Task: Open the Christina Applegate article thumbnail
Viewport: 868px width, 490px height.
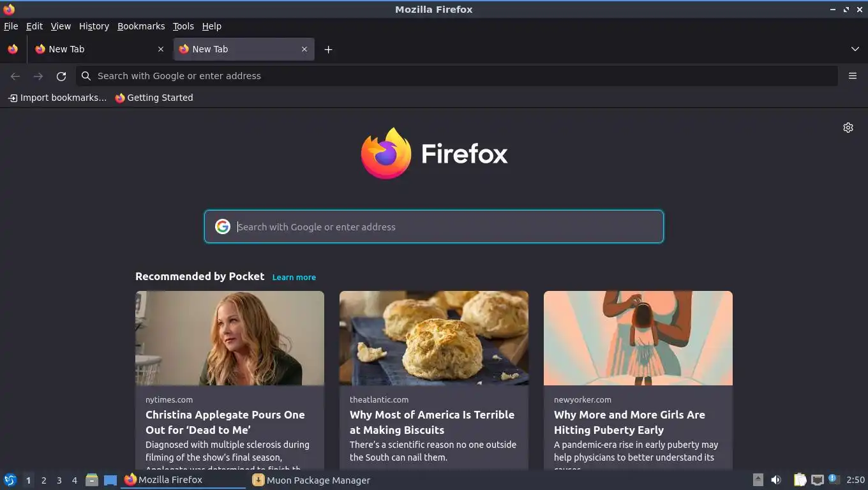Action: point(230,338)
